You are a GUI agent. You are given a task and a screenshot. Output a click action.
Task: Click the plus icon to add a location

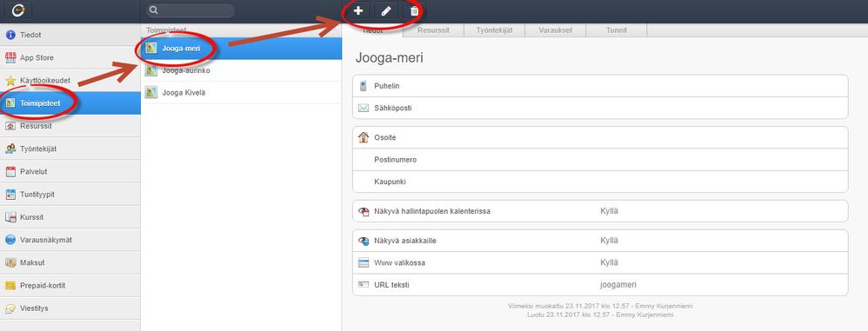(358, 11)
